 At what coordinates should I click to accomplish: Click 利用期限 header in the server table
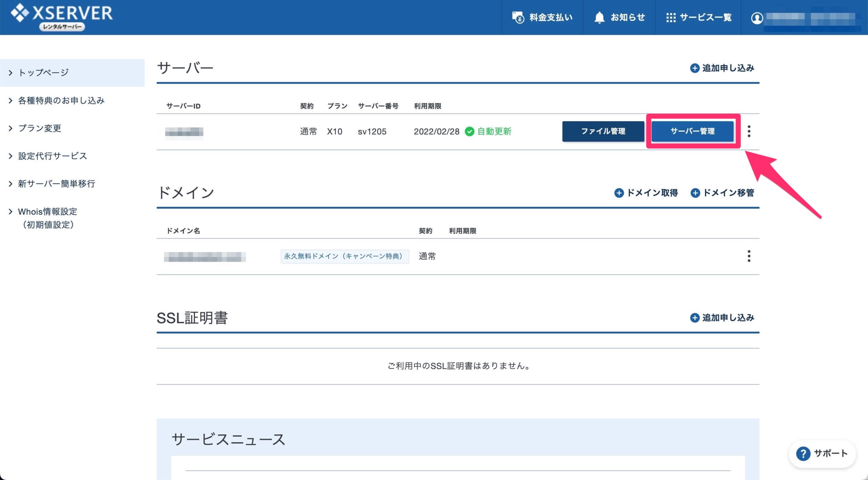coord(428,106)
